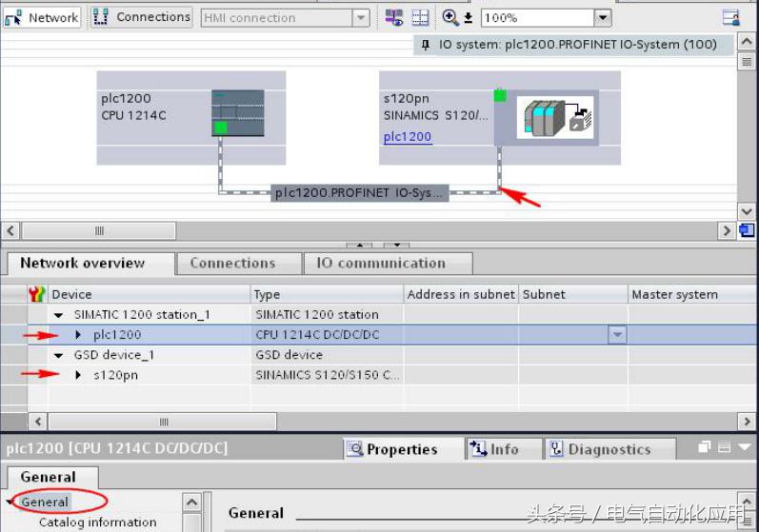759x532 pixels.
Task: Collapse the table pane with down splitter arrow
Action: pos(396,246)
